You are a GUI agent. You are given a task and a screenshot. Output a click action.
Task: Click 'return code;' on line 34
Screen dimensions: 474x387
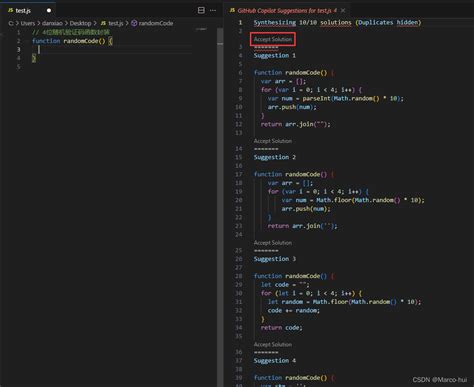[x=281, y=328]
